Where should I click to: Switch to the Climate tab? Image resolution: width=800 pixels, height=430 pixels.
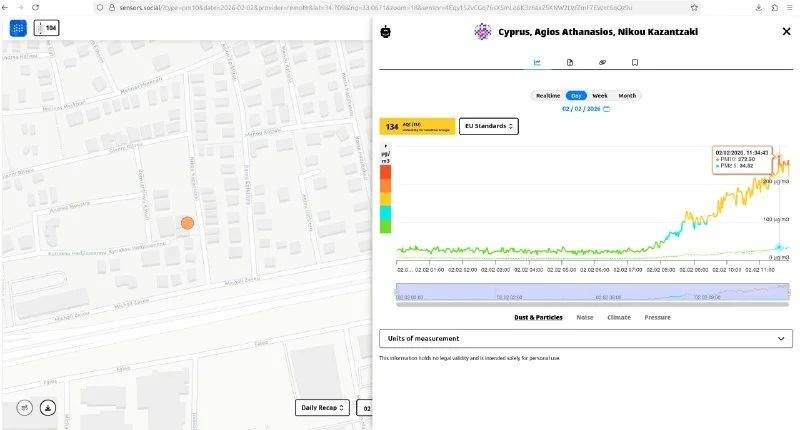pos(618,317)
